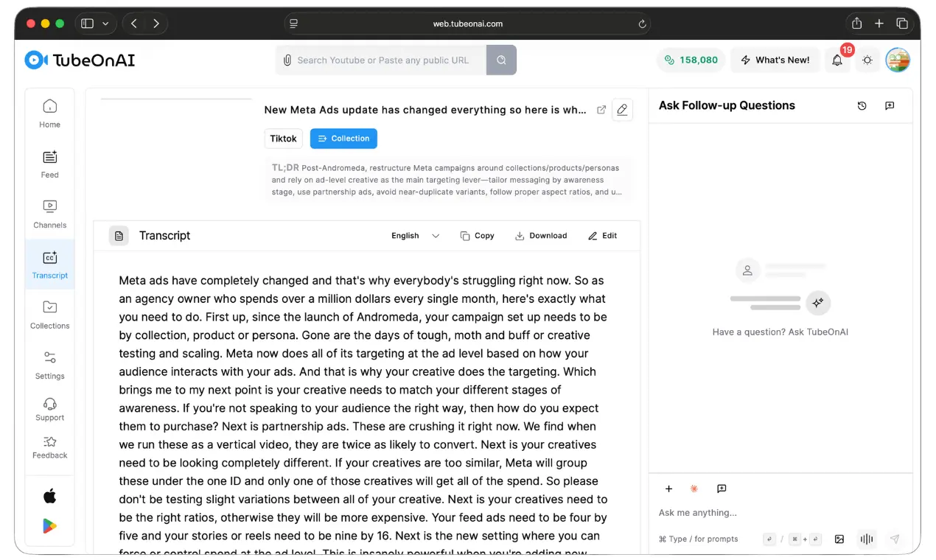Image resolution: width=936 pixels, height=560 pixels.
Task: Open the chat history clock icon
Action: tap(862, 106)
